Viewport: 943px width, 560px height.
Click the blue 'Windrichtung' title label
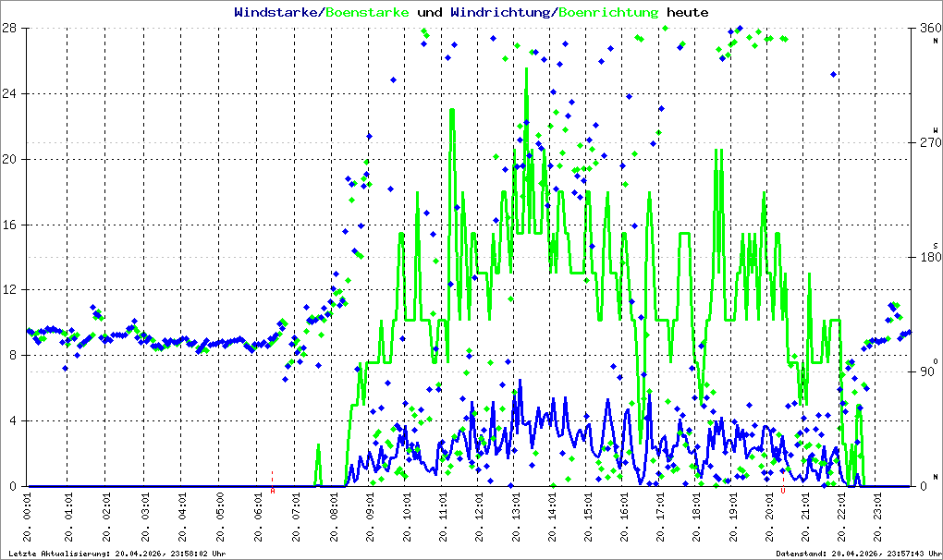(500, 12)
